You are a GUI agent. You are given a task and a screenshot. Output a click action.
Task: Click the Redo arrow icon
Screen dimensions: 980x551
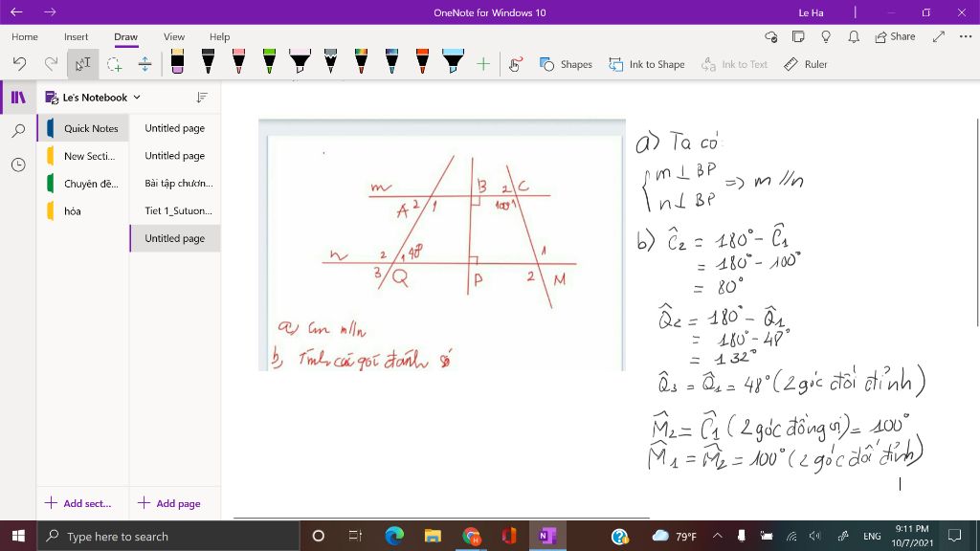52,64
